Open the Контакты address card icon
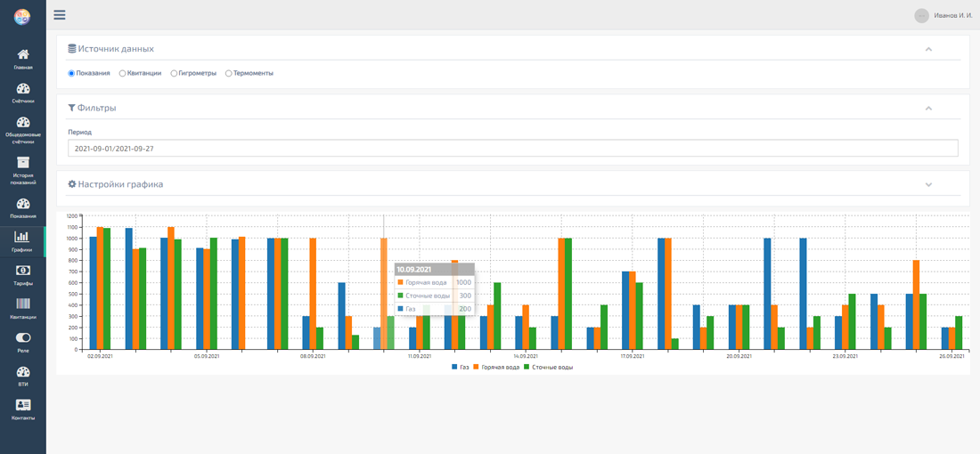 (x=23, y=406)
